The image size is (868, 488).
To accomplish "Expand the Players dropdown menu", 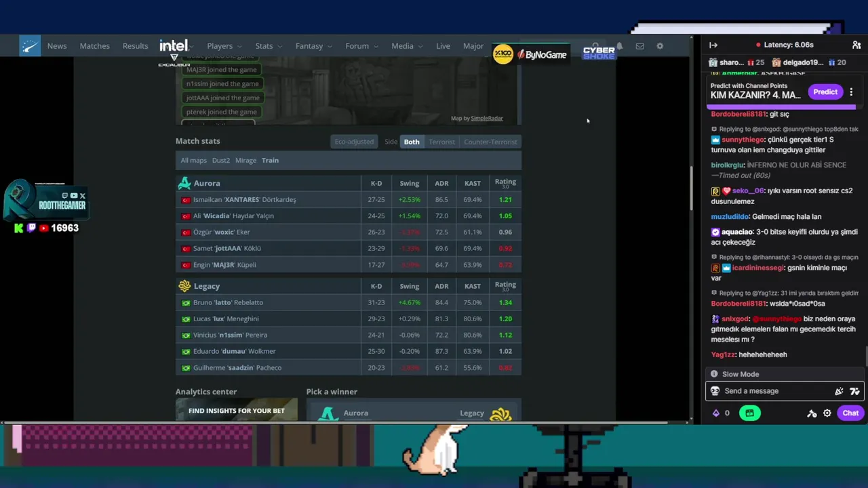I will [x=224, y=46].
